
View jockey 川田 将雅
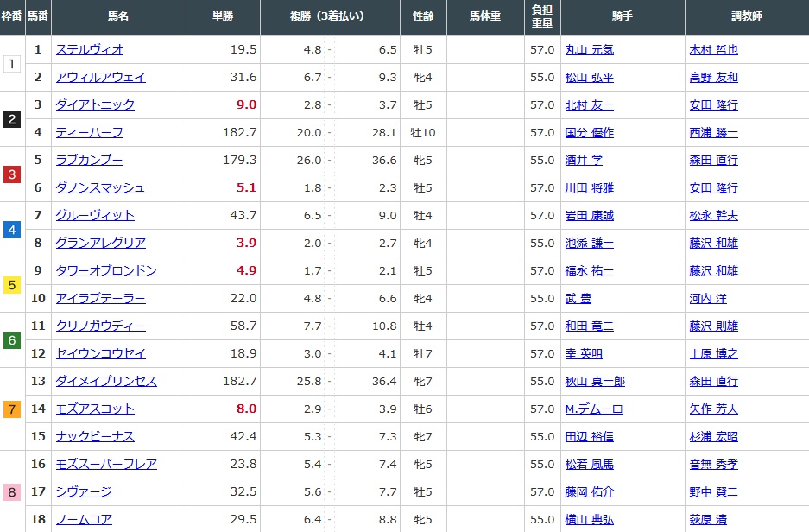coord(589,188)
